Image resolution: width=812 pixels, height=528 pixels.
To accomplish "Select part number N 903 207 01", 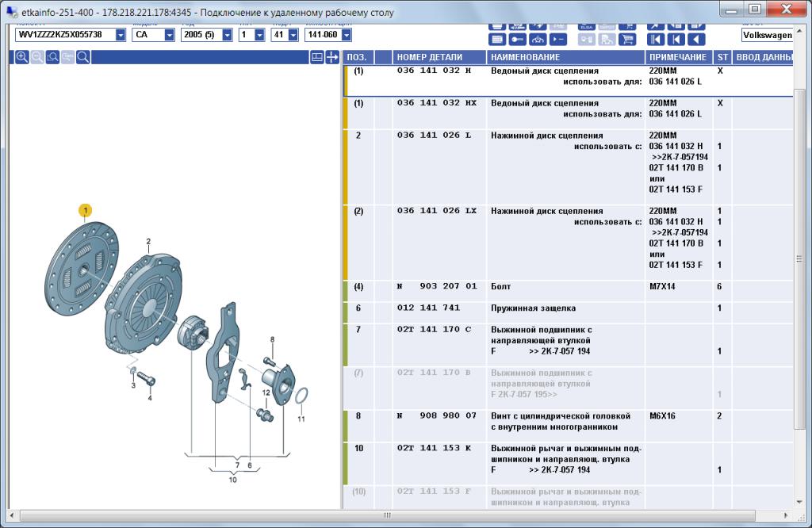I will tap(437, 286).
